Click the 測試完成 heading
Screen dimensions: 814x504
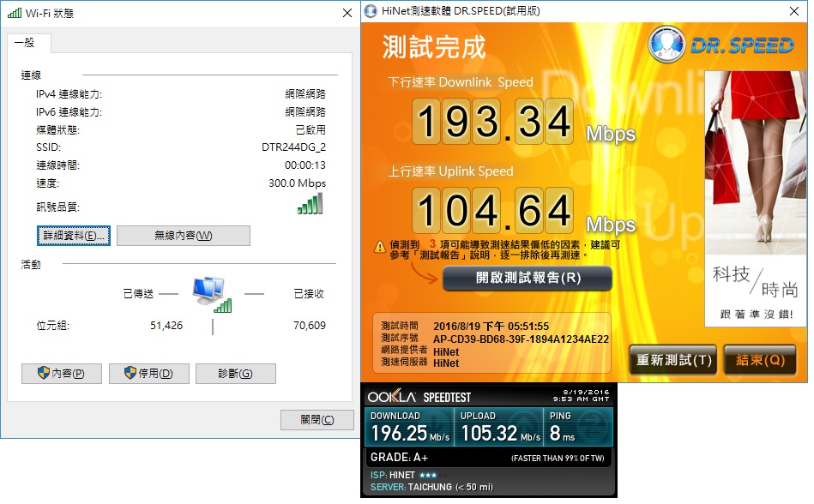pos(434,46)
